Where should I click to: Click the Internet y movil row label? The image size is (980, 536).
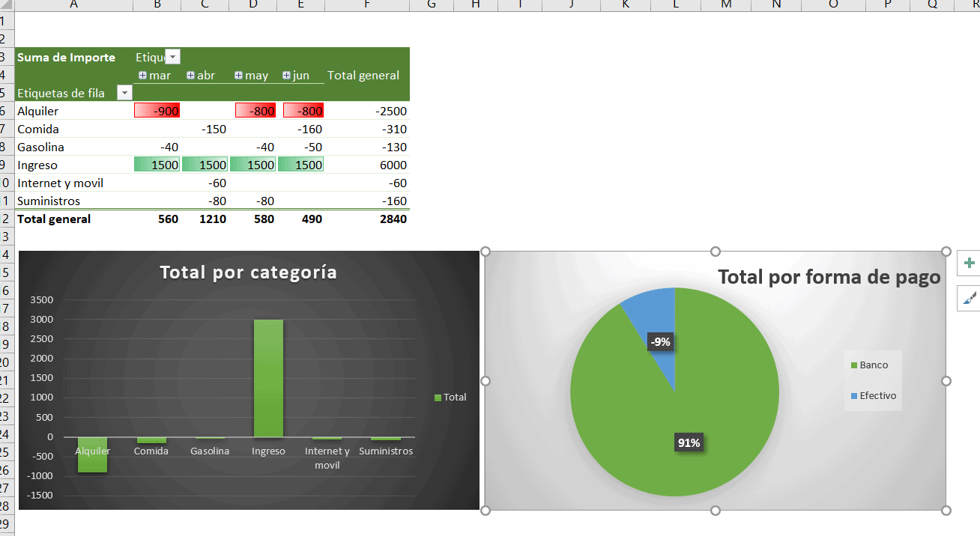pyautogui.click(x=60, y=183)
